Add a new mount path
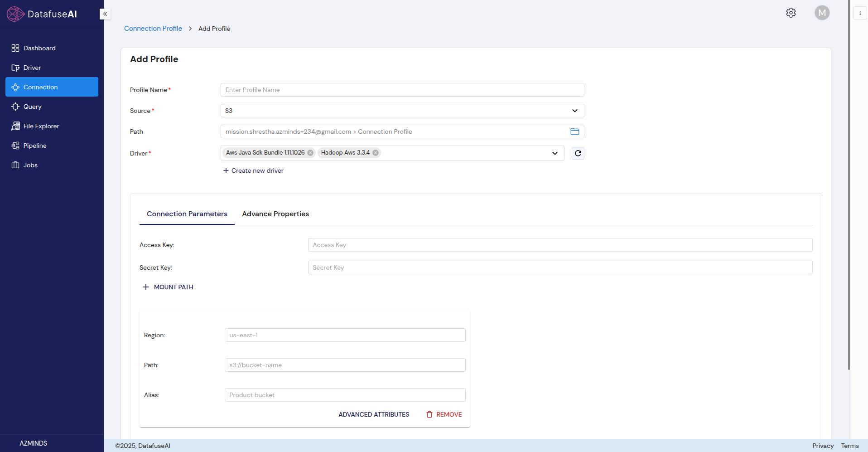This screenshot has width=868, height=452. click(168, 287)
